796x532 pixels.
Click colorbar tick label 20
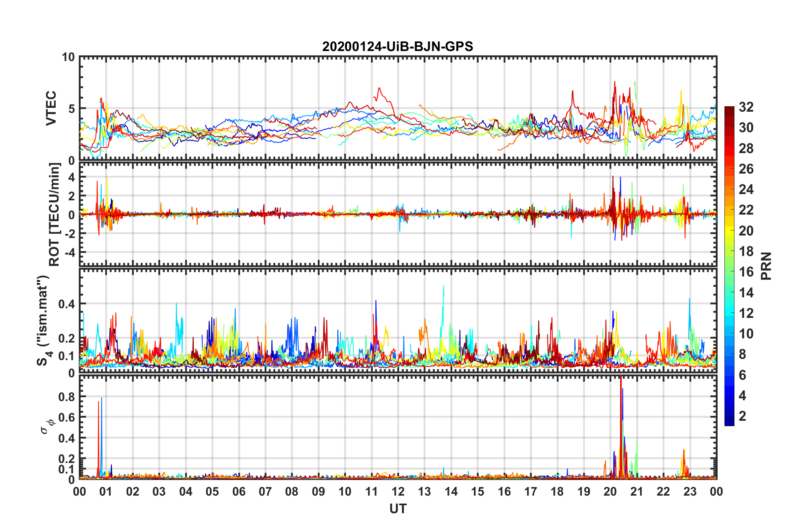click(x=746, y=231)
